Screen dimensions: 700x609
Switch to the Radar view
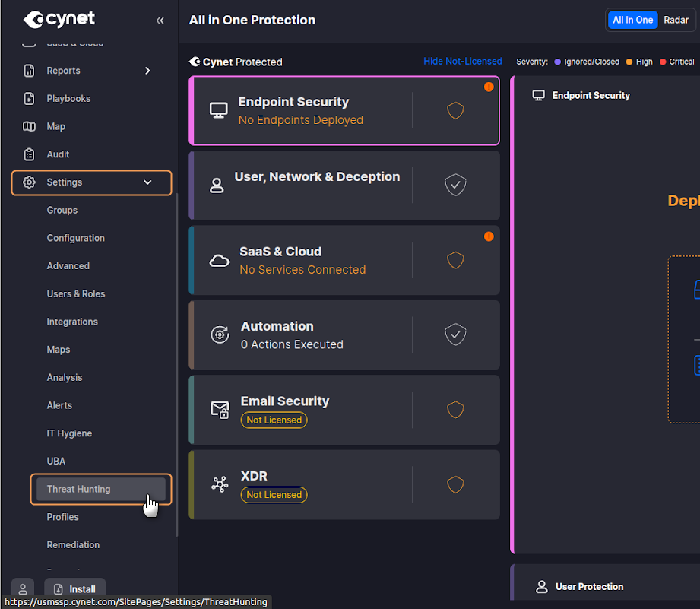click(x=676, y=21)
